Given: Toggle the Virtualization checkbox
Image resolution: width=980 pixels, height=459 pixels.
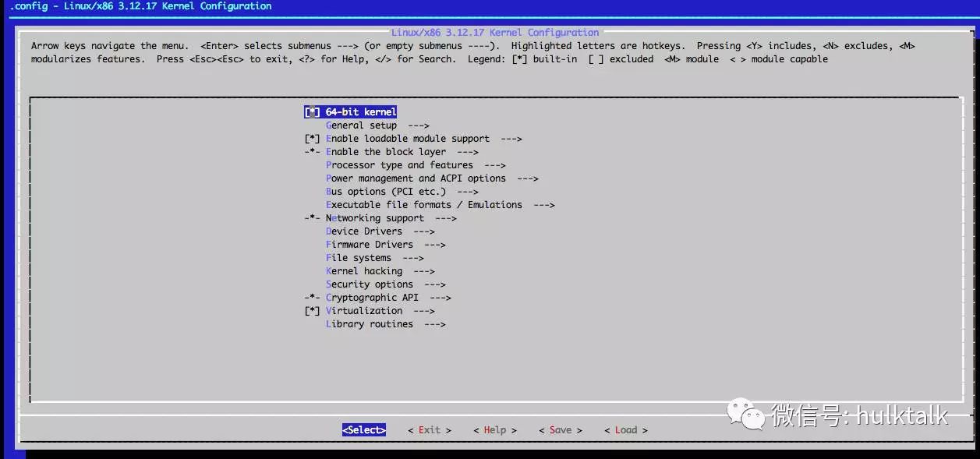Looking at the screenshot, I should [313, 311].
